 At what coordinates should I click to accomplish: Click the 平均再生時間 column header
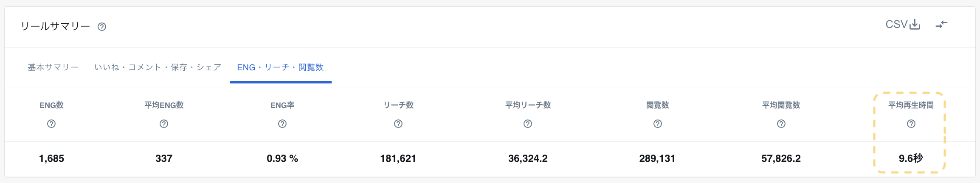coord(911,105)
